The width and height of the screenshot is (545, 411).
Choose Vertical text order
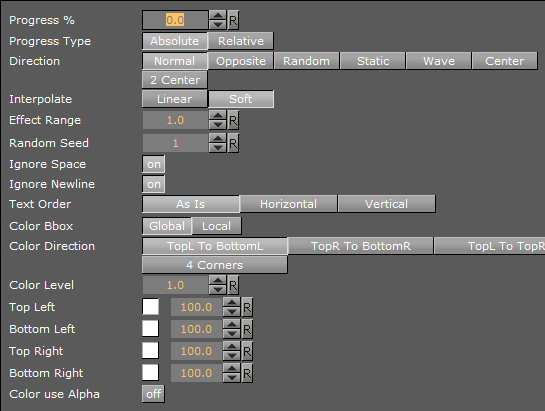coord(387,204)
